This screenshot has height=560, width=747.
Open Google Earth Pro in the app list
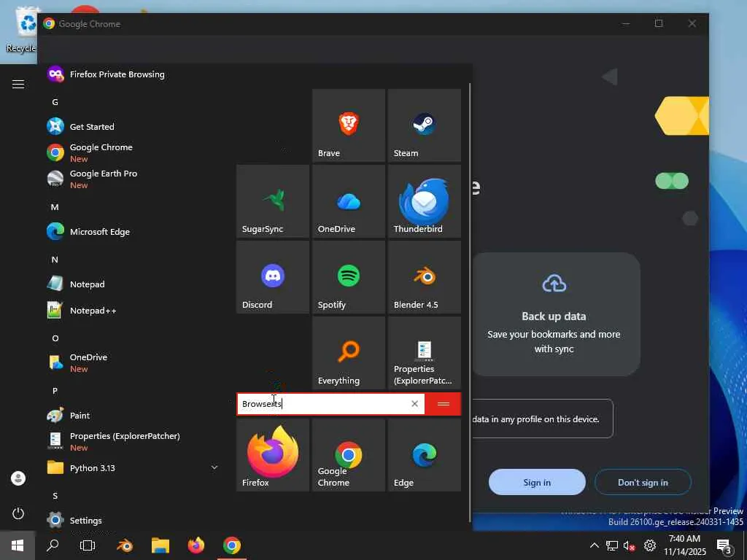coord(133,179)
